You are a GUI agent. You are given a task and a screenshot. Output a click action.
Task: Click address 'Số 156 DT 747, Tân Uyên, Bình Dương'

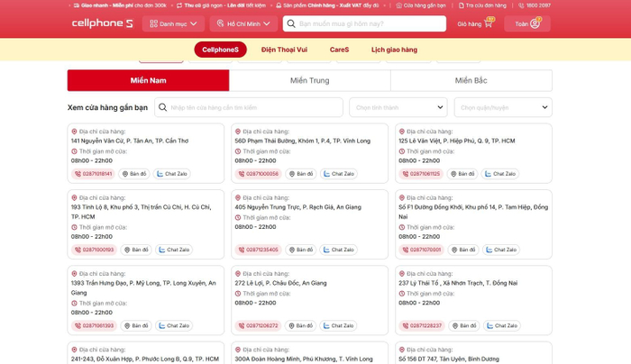pyautogui.click(x=449, y=359)
